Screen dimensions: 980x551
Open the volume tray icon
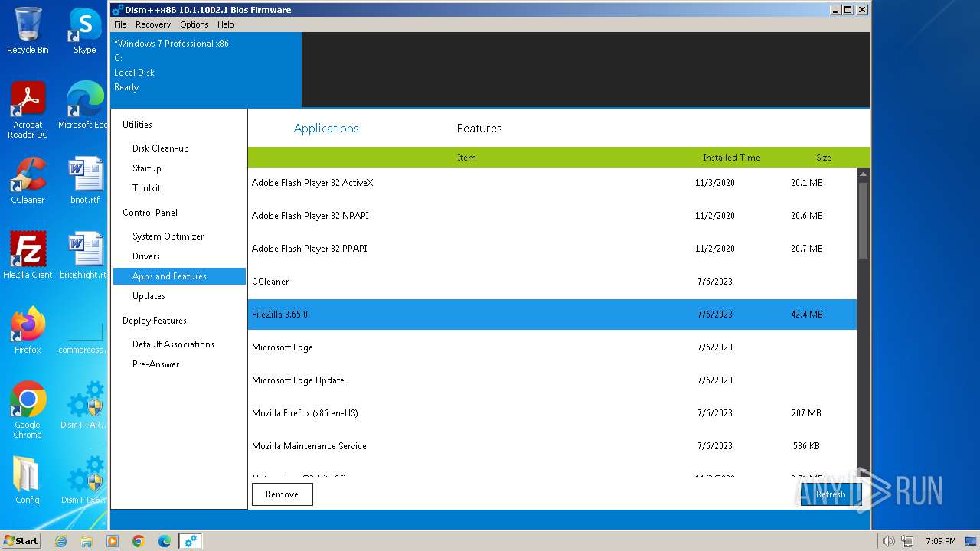click(x=888, y=541)
